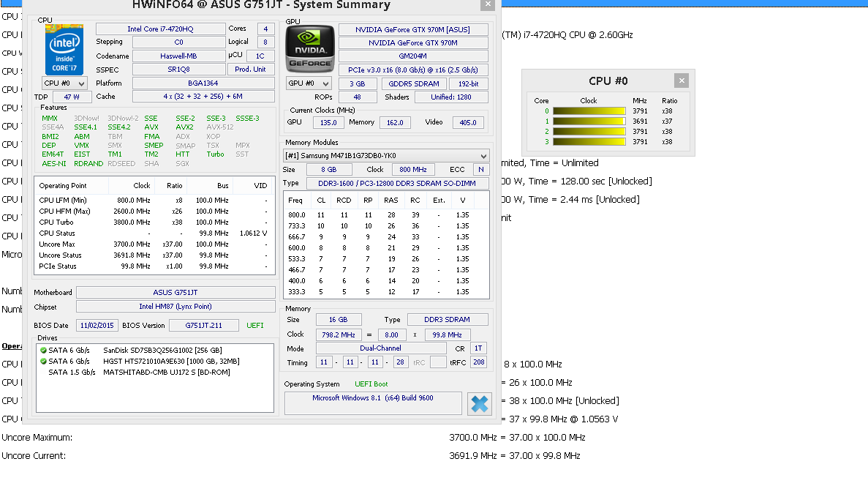Image resolution: width=868 pixels, height=486 pixels.
Task: Click Core 3 clock bar
Action: point(589,142)
